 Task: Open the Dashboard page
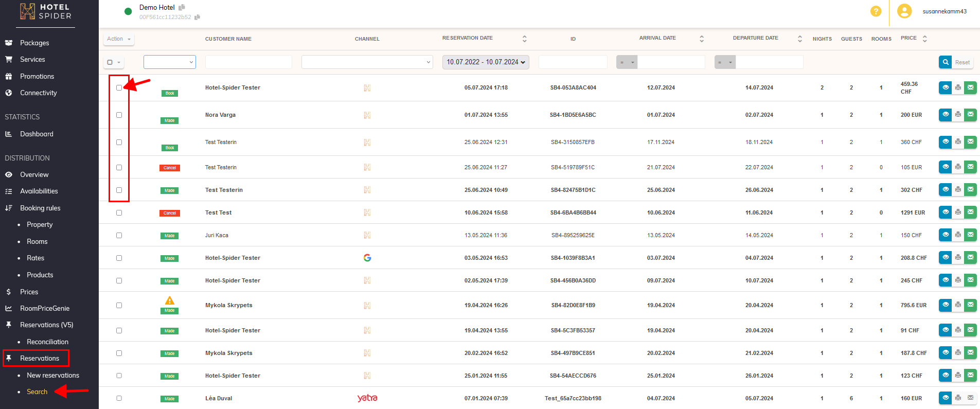click(37, 134)
